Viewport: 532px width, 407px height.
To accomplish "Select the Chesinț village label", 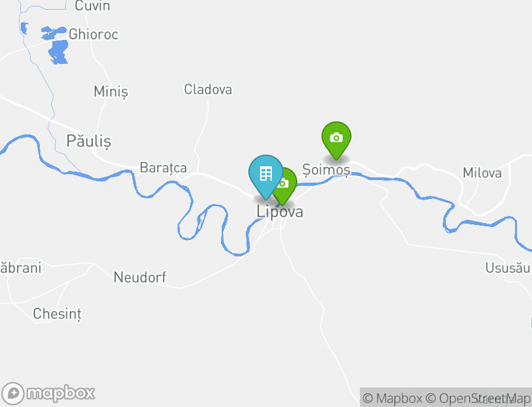I will tap(57, 314).
